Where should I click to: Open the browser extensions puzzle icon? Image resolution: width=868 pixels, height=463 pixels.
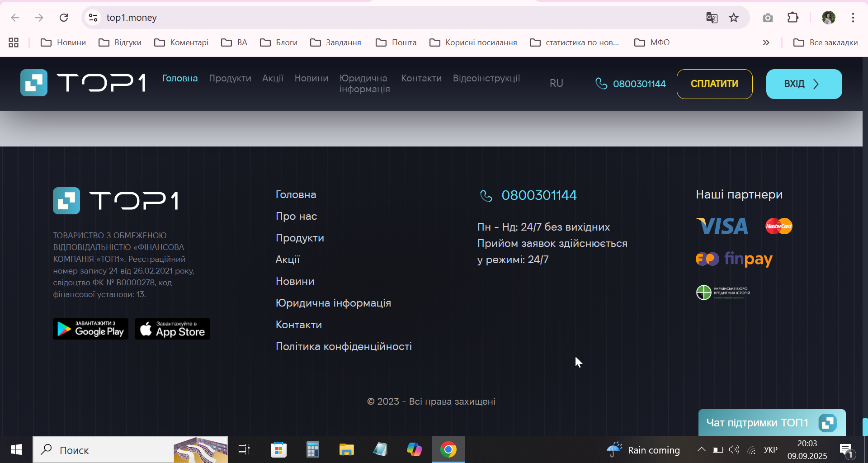tap(793, 18)
